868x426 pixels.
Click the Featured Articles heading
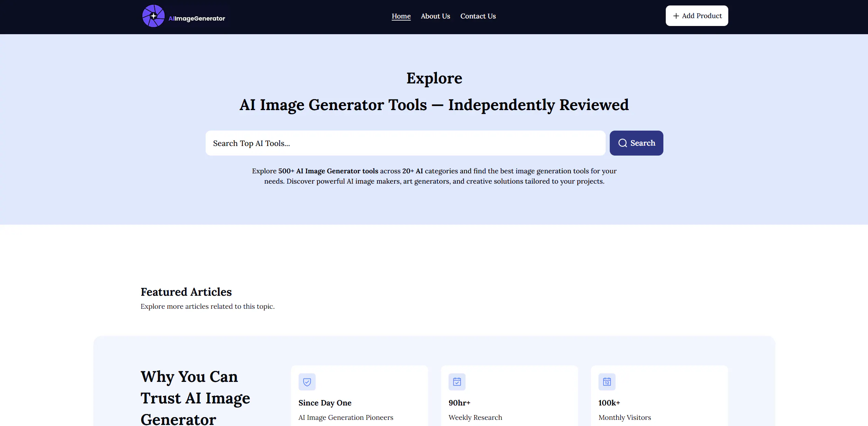186,292
